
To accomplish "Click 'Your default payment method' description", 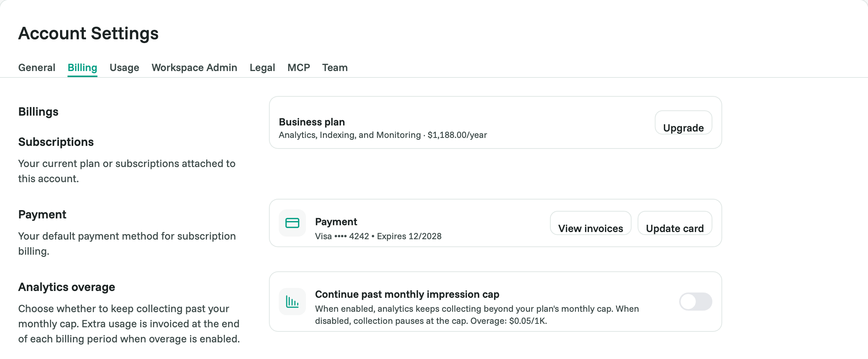I will (127, 244).
